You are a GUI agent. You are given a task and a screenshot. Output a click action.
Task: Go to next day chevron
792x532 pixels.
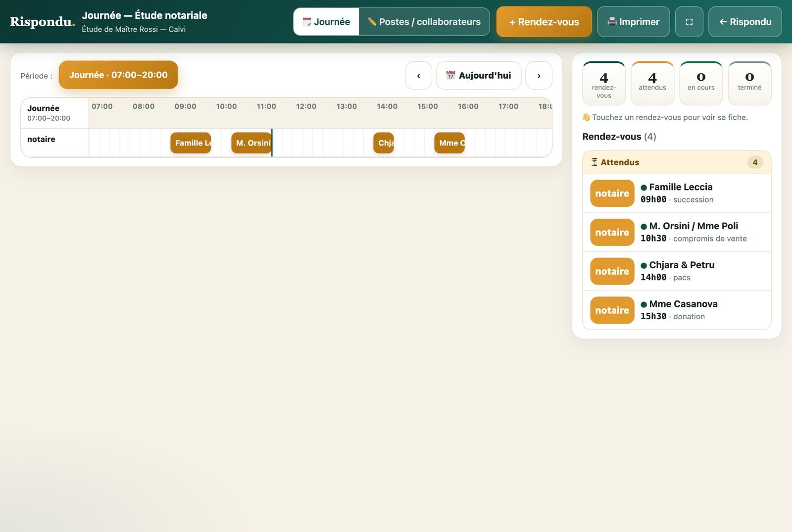pyautogui.click(x=539, y=76)
